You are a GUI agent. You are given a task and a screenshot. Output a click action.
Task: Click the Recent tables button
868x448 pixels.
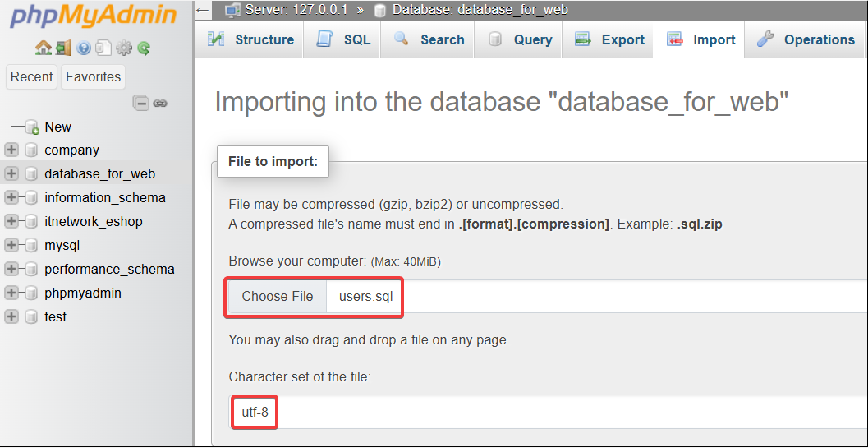(32, 76)
